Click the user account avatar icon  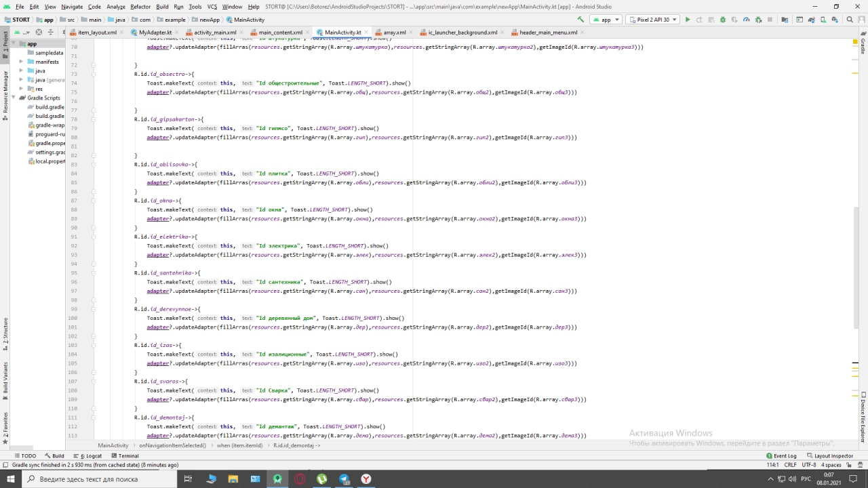click(861, 20)
